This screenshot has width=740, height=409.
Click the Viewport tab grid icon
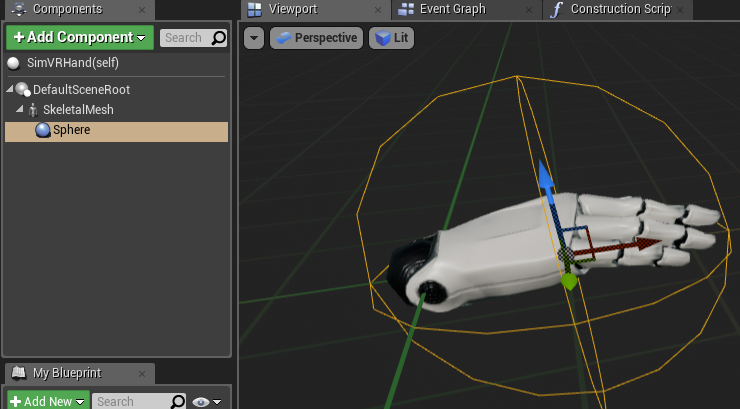pyautogui.click(x=255, y=9)
